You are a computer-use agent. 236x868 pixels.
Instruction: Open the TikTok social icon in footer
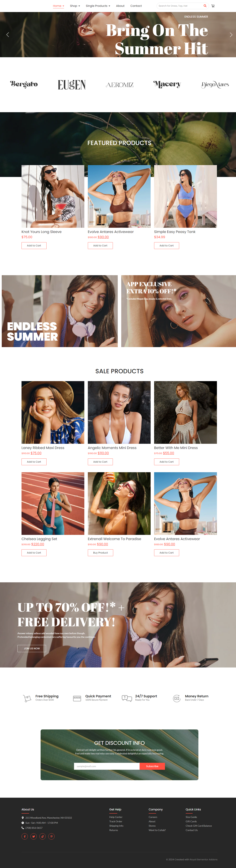(x=43, y=836)
